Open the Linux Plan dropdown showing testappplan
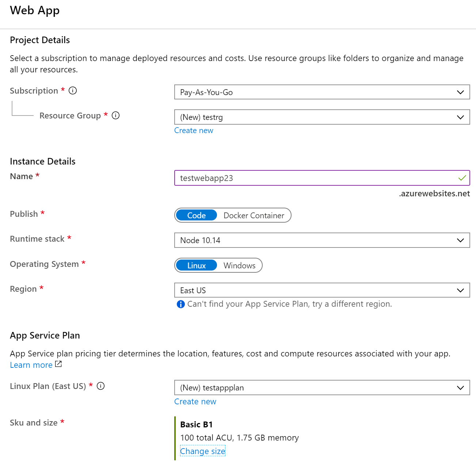Screen dimensions: 476x461 tap(322, 388)
